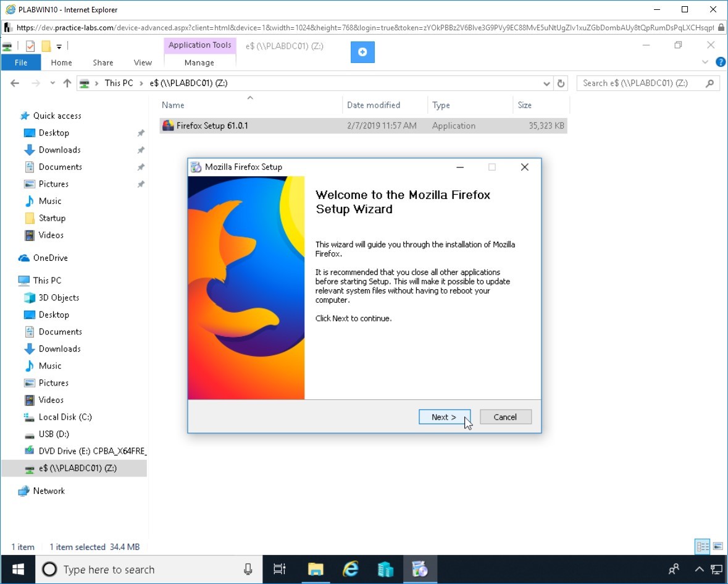Open Videos under Quick access
Image resolution: width=728 pixels, height=584 pixels.
click(x=51, y=235)
